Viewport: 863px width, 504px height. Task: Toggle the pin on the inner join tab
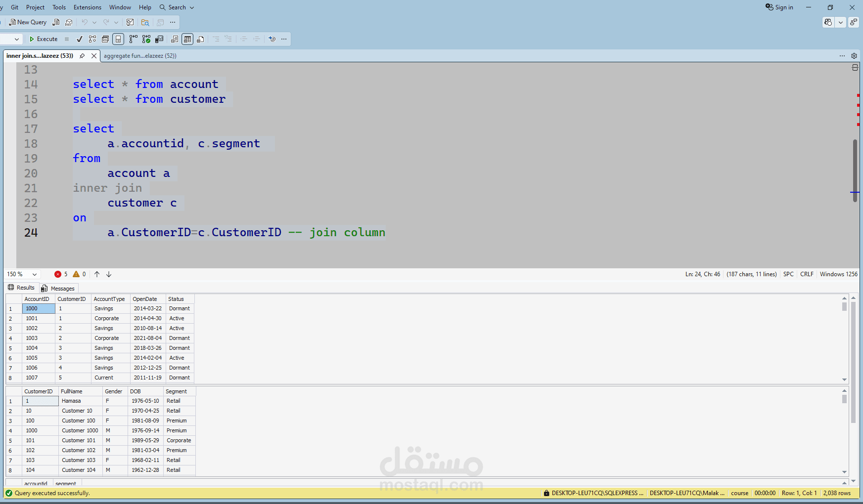82,56
